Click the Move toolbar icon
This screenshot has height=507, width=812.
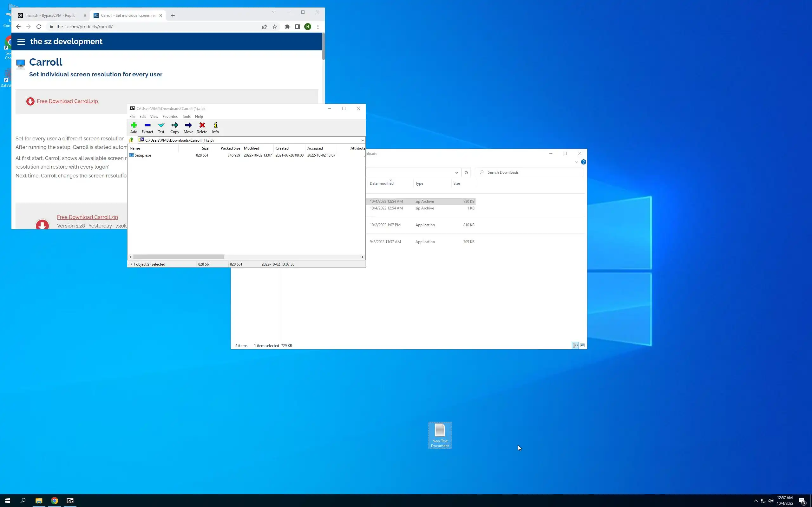tap(188, 127)
